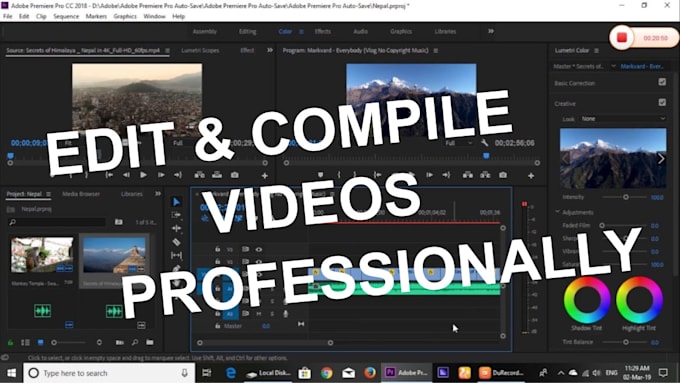Open the Program monitor button editor plus

click(531, 176)
